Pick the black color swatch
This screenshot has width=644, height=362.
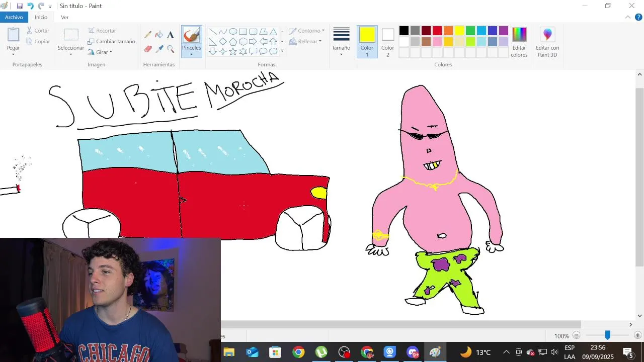click(x=404, y=31)
